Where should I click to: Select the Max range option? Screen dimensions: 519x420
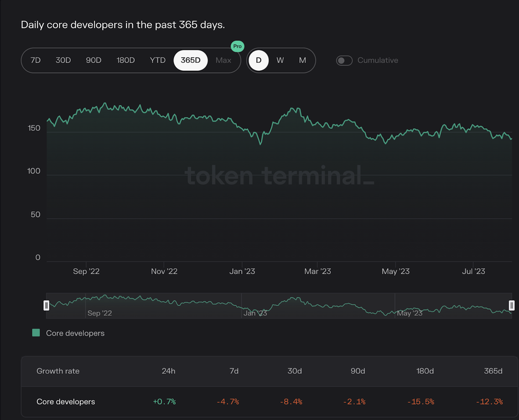[223, 60]
